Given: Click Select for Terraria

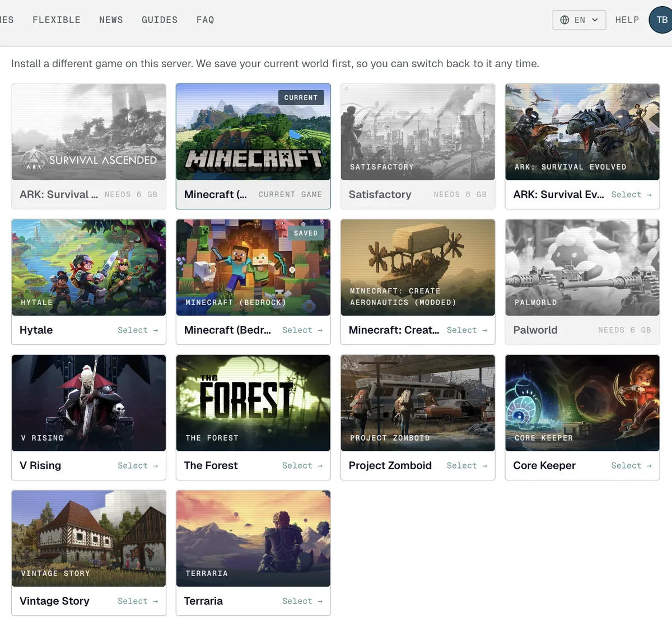Looking at the screenshot, I should [x=302, y=601].
